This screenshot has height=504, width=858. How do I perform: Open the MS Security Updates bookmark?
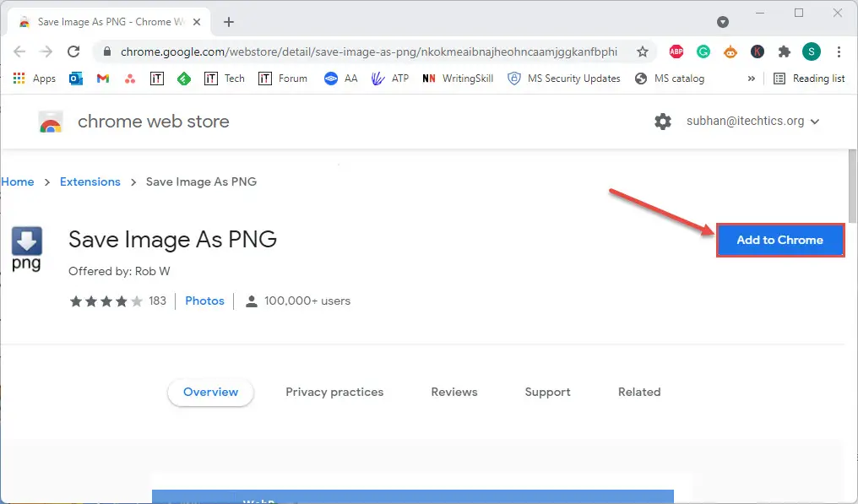563,79
